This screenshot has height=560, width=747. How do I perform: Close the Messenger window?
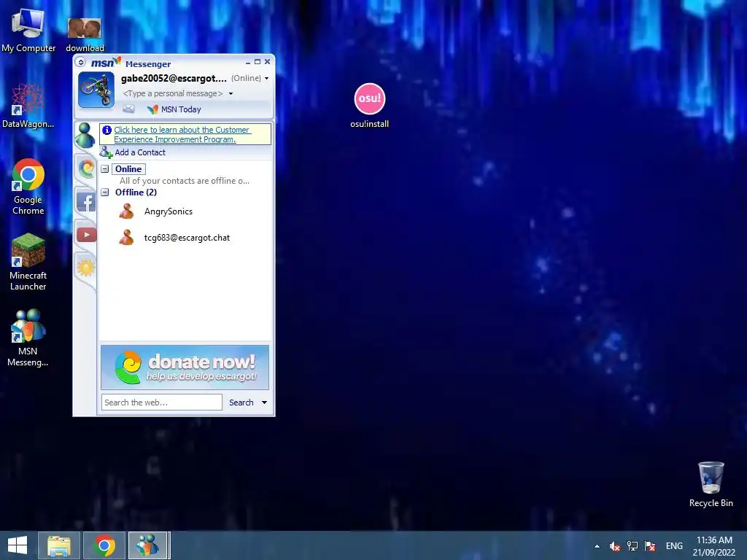coord(267,62)
